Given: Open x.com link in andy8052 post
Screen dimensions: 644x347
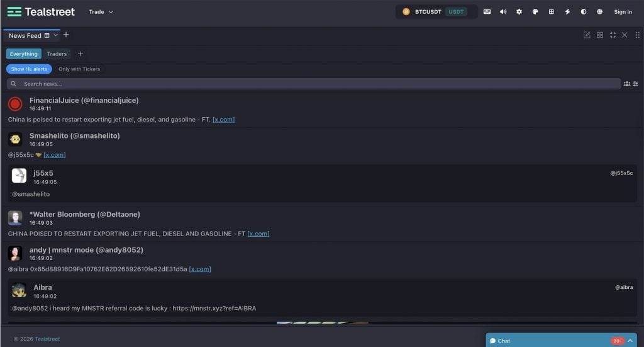Looking at the screenshot, I should click(200, 270).
